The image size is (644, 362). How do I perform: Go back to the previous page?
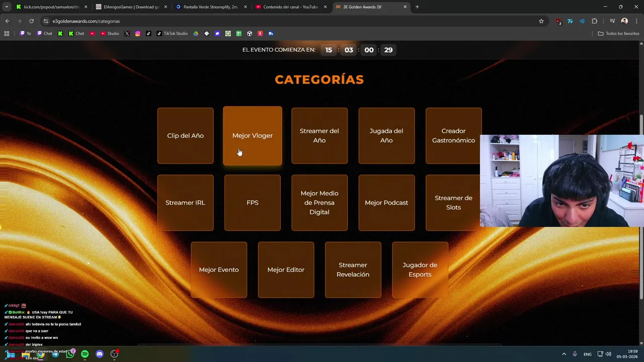[x=7, y=21]
